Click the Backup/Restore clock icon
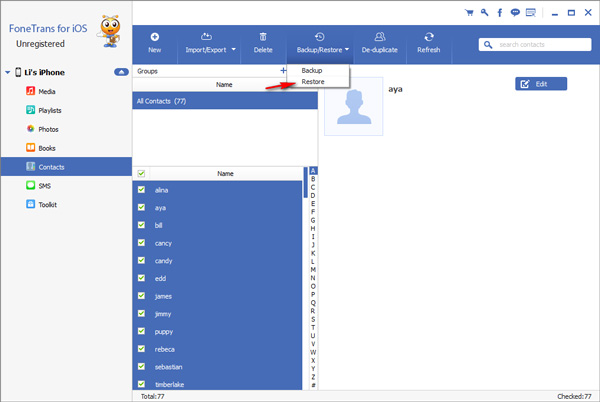Screen dimensions: 600x402 320,37
